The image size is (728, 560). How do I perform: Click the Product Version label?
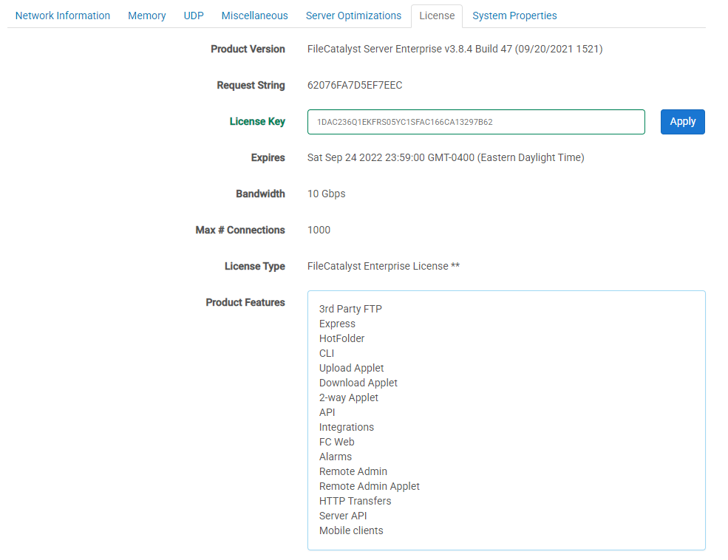(x=248, y=49)
